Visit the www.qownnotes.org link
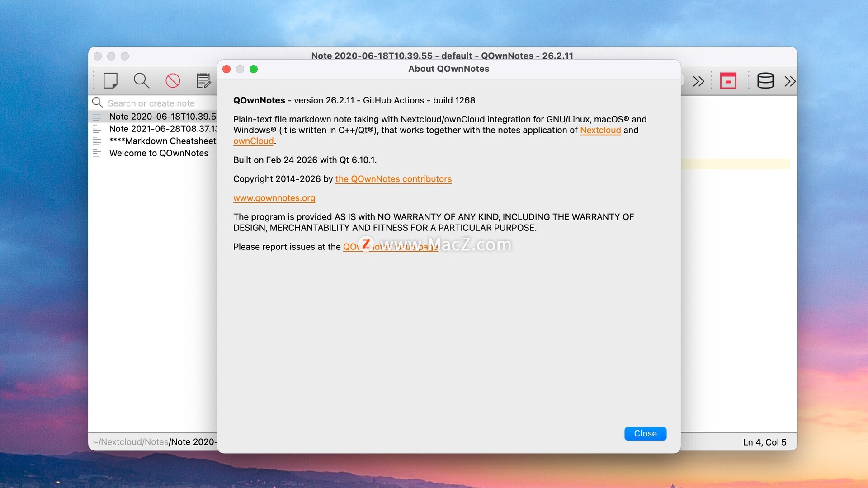The width and height of the screenshot is (868, 488). (x=274, y=198)
